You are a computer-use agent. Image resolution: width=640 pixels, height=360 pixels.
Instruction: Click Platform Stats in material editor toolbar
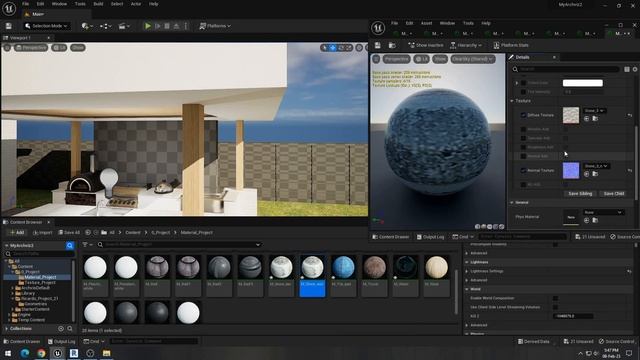tap(511, 45)
